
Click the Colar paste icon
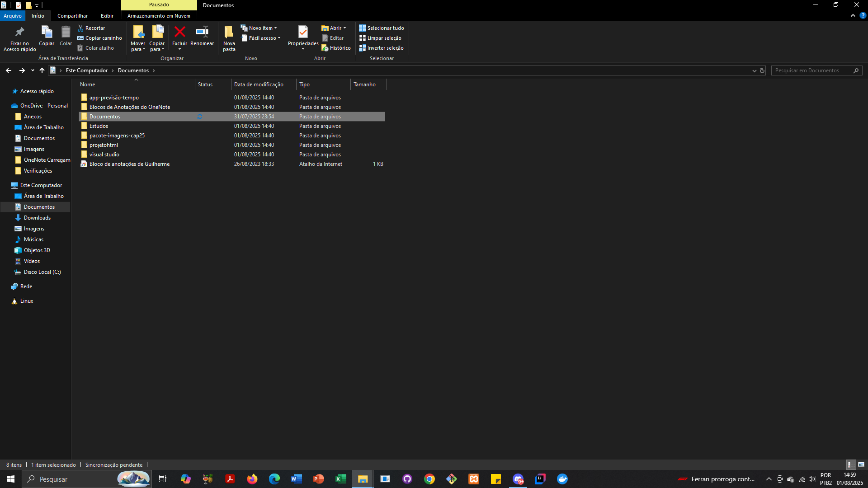coord(66,36)
